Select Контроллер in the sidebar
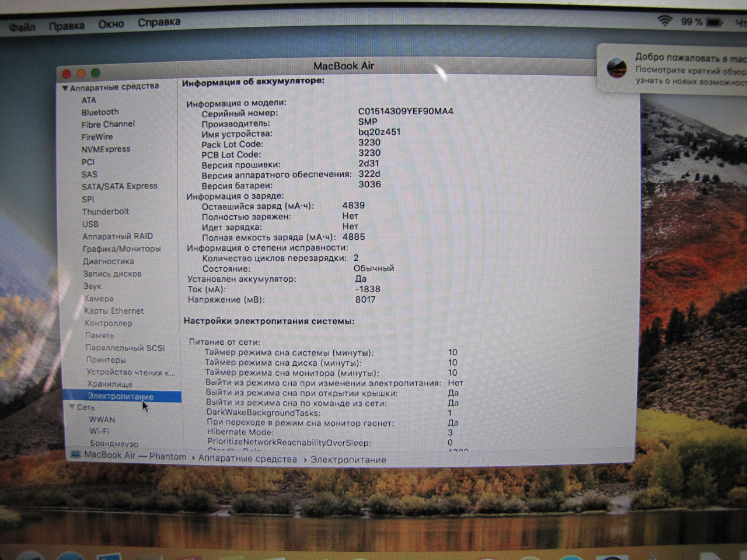Viewport: 747px width, 560px height. [109, 323]
